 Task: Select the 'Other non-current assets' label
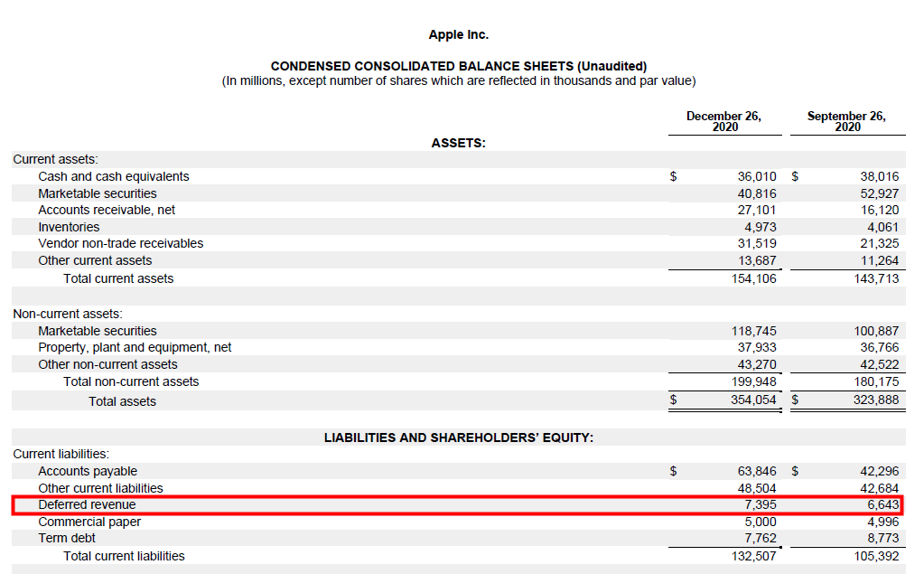pos(107,364)
